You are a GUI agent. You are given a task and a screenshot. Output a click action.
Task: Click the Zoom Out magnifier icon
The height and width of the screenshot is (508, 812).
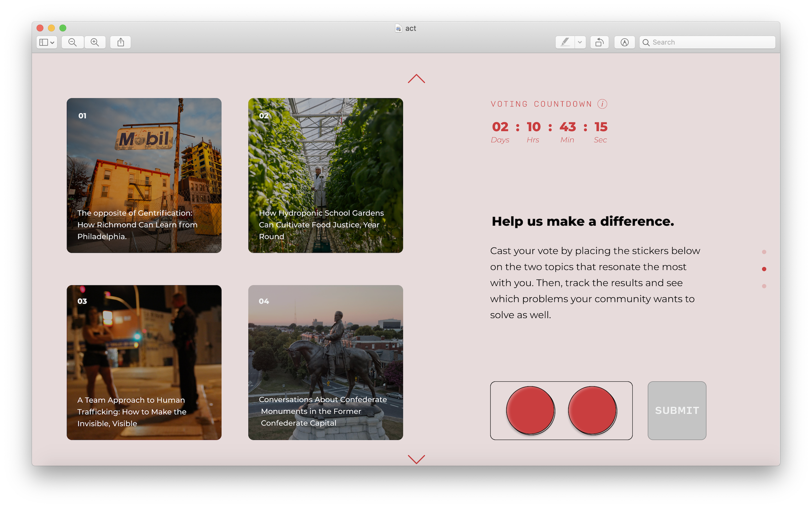click(x=73, y=42)
